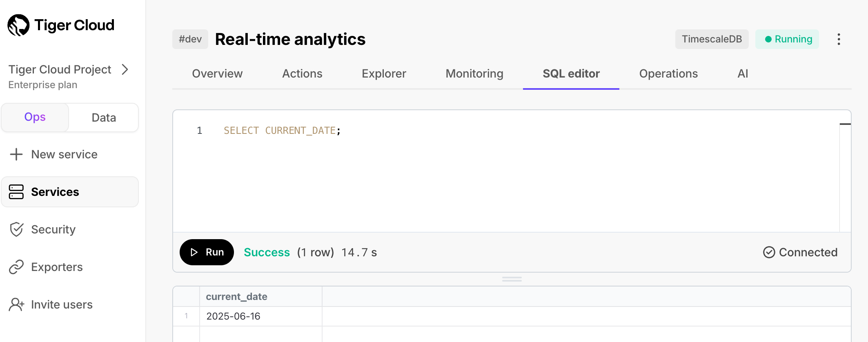Switch to the Ops toggle
This screenshot has height=342, width=868.
pyautogui.click(x=35, y=118)
